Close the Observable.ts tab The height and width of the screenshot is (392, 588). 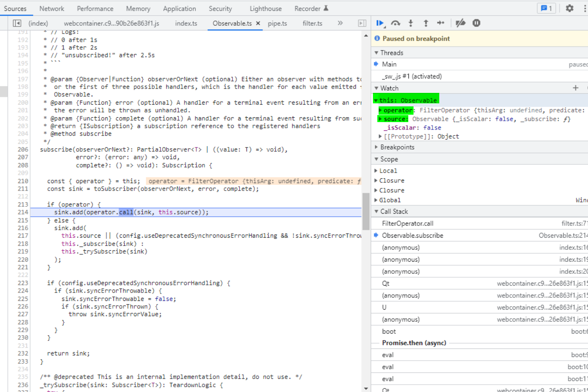[x=258, y=24]
